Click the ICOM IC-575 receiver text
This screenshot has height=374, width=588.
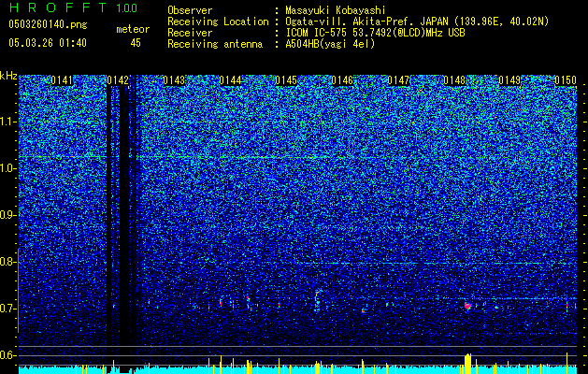pos(375,33)
